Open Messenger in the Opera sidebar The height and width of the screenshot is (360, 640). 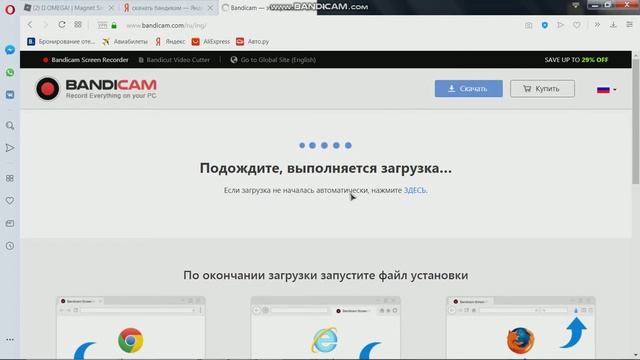click(x=10, y=50)
